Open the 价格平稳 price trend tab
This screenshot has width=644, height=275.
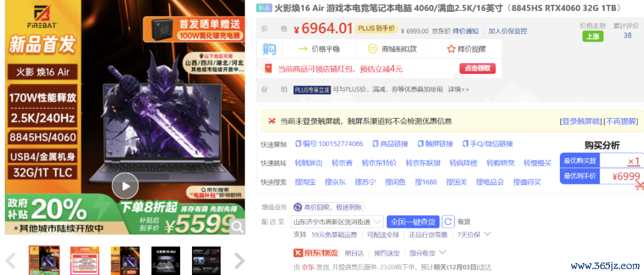(x=319, y=49)
